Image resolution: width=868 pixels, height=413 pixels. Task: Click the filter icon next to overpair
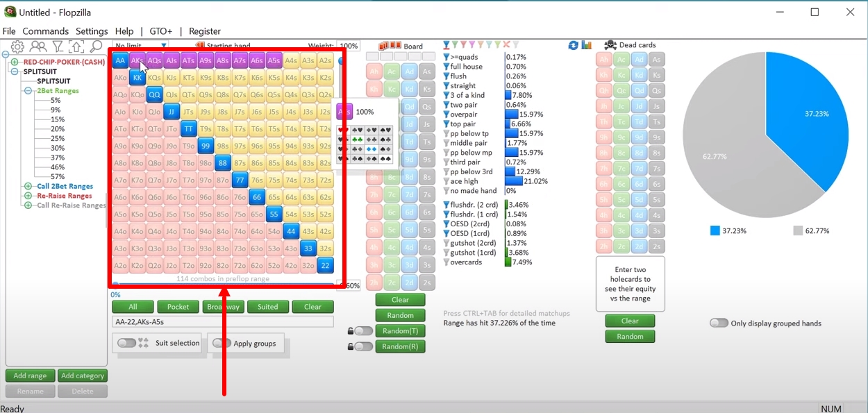[x=446, y=115]
